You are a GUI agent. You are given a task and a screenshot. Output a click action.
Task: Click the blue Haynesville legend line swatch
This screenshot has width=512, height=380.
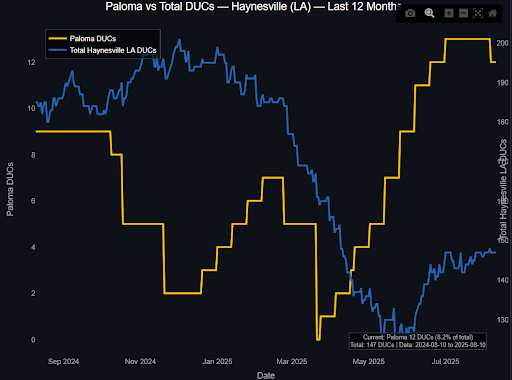click(57, 50)
